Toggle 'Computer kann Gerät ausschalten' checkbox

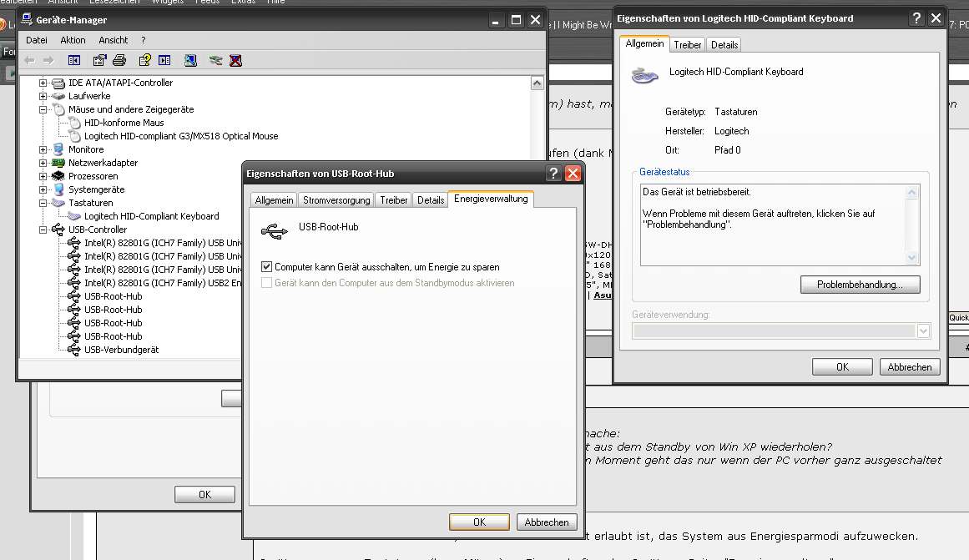pos(266,267)
